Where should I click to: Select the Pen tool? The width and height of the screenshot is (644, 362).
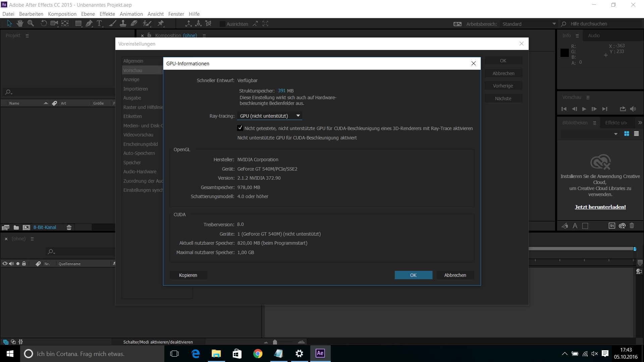point(89,23)
